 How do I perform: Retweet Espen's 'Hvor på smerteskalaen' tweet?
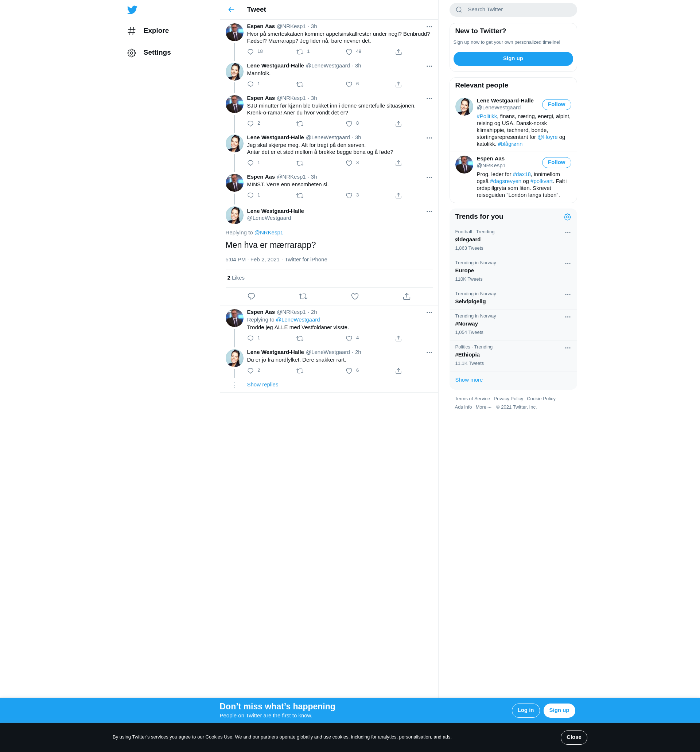coord(300,52)
